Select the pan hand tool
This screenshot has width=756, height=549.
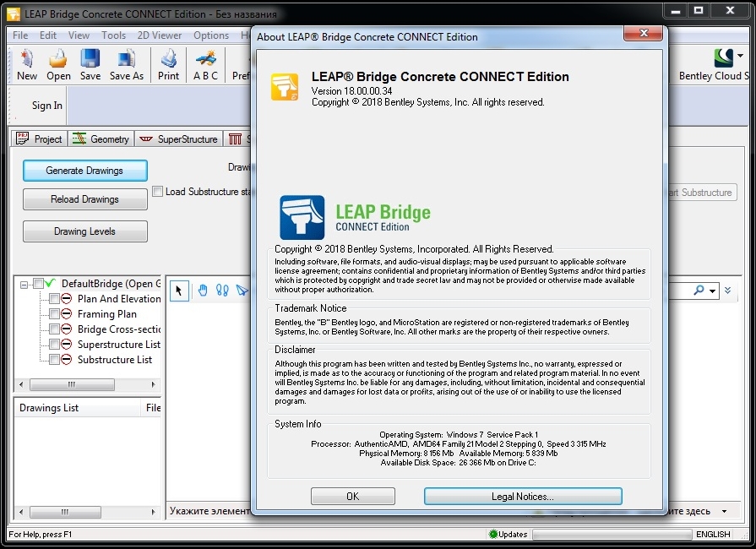pyautogui.click(x=203, y=291)
